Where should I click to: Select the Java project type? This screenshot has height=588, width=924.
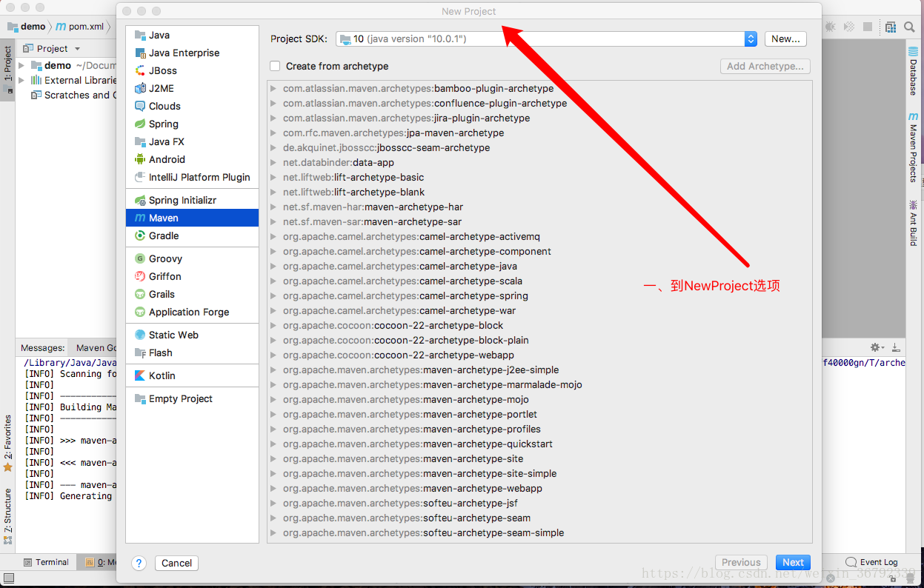[192, 35]
